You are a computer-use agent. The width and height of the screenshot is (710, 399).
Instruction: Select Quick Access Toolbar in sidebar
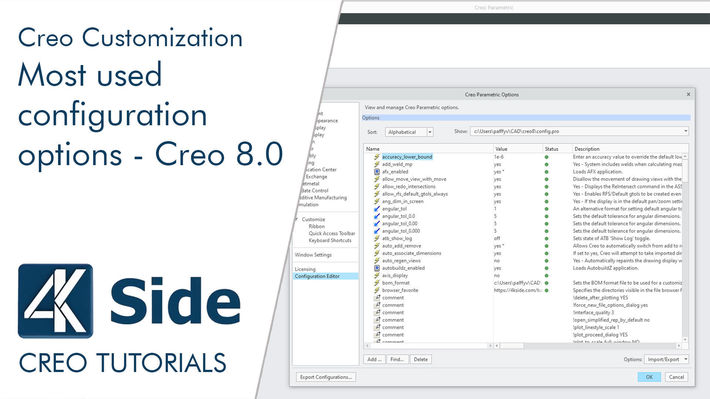(332, 233)
